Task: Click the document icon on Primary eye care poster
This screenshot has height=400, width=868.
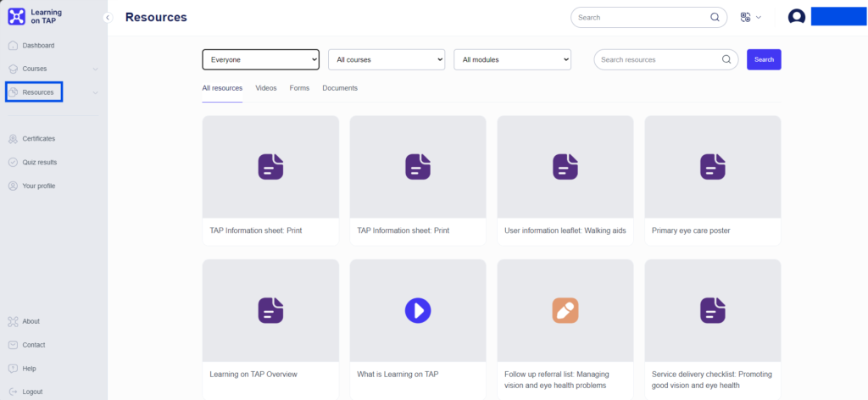Action: (712, 166)
